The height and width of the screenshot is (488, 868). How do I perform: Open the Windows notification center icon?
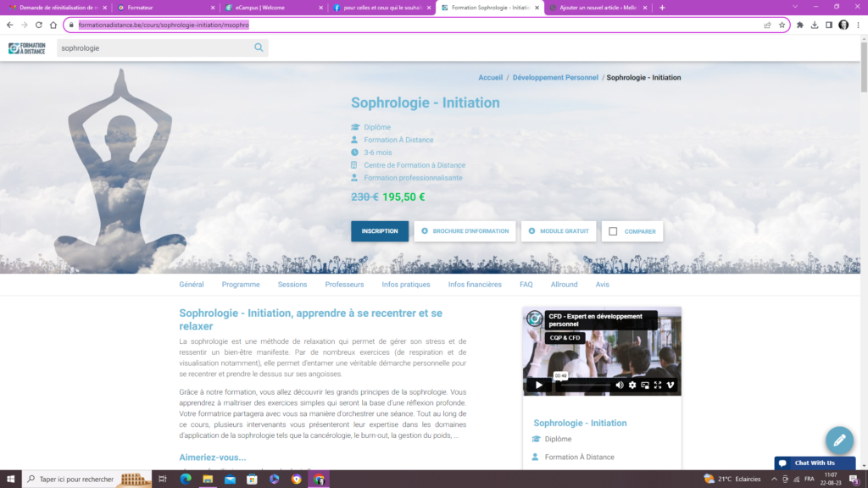(854, 480)
